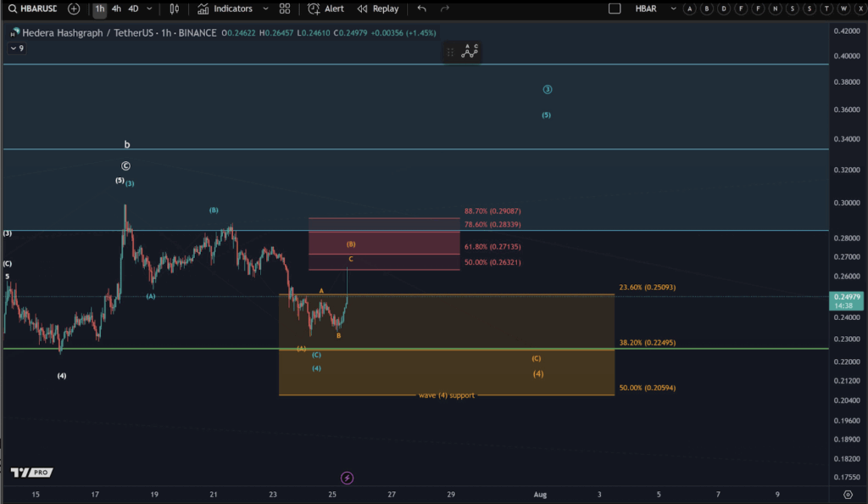This screenshot has height=504, width=868.
Task: Select the 1h timeframe
Action: tap(100, 8)
